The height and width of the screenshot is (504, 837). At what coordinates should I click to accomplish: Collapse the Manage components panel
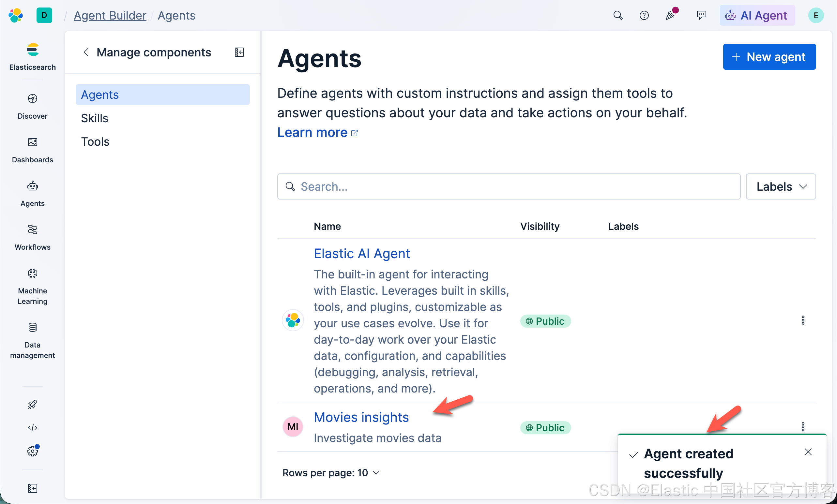coord(239,52)
